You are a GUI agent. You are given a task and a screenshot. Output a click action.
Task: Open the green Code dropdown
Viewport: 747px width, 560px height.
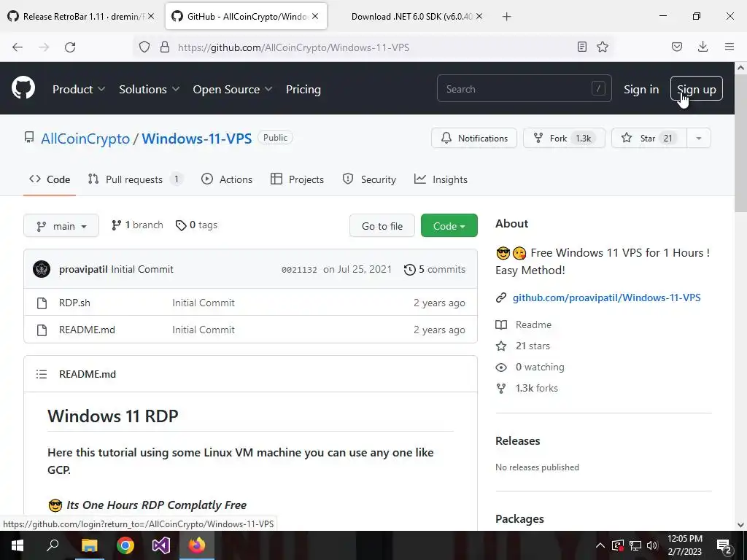[449, 226]
